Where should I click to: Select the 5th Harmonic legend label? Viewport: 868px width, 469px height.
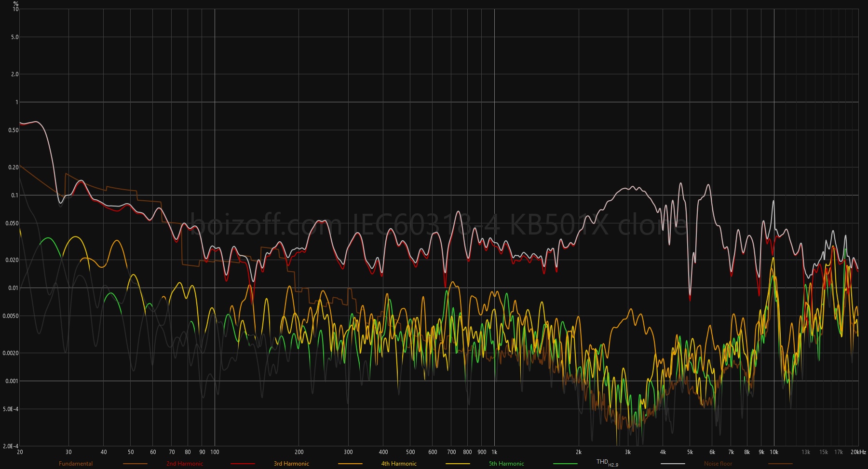click(506, 464)
